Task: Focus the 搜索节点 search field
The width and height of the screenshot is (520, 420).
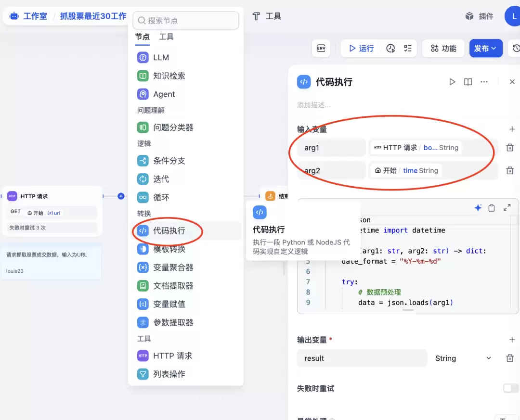Action: pyautogui.click(x=186, y=20)
